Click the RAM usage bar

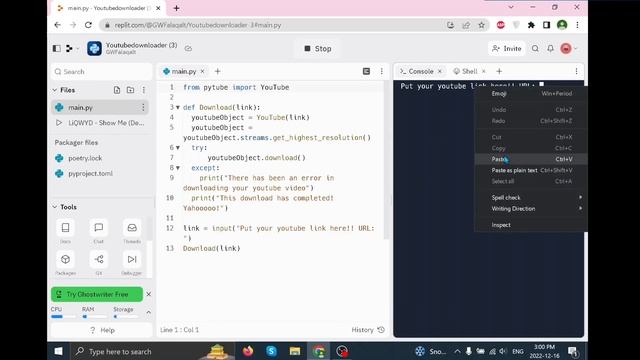[x=94, y=316]
